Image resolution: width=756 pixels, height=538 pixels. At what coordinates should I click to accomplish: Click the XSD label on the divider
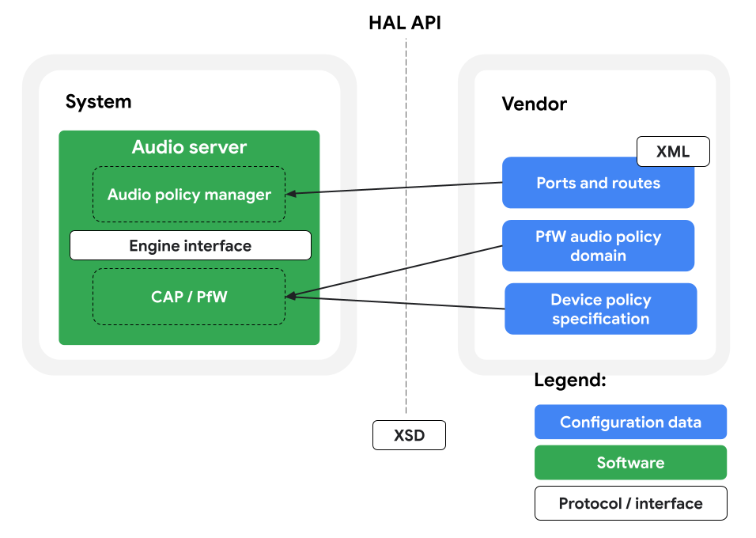click(x=409, y=434)
